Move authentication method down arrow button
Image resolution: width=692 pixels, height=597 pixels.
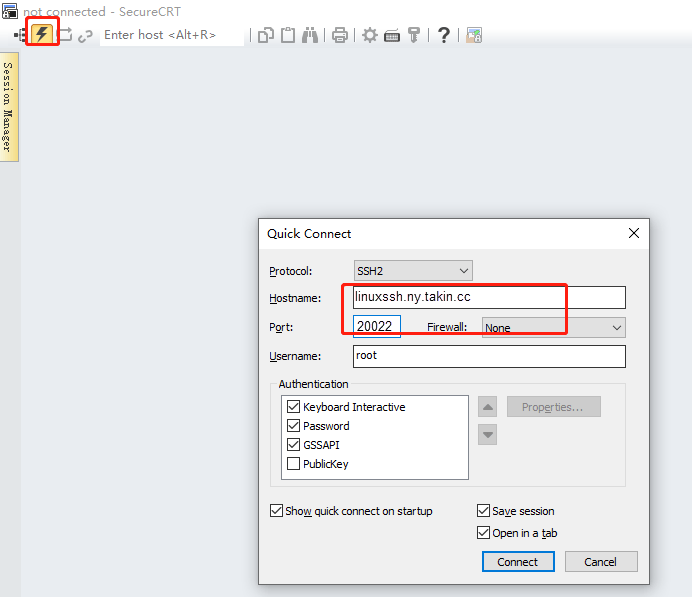click(x=487, y=435)
